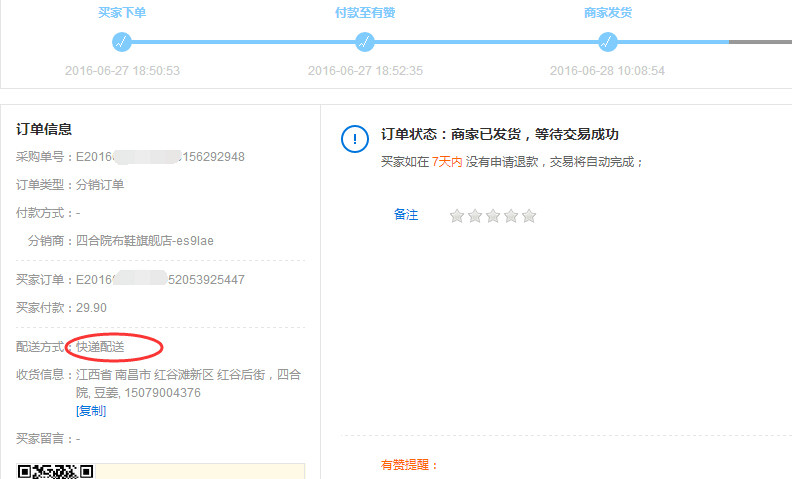Image resolution: width=792 pixels, height=479 pixels.
Task: Click the [复制] link under shipping address
Action: click(91, 411)
